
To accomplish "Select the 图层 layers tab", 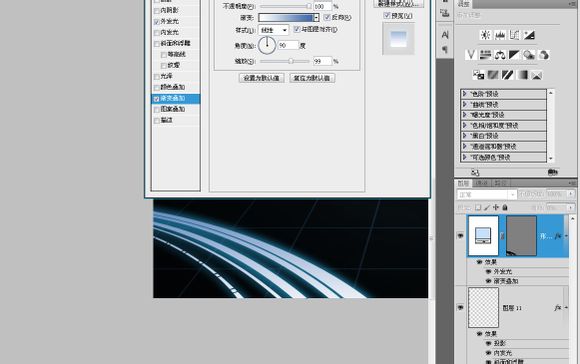I will [463, 183].
